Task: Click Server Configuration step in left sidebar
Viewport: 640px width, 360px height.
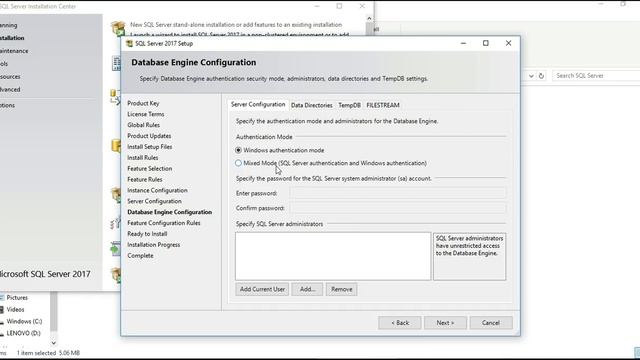Action: (154, 201)
